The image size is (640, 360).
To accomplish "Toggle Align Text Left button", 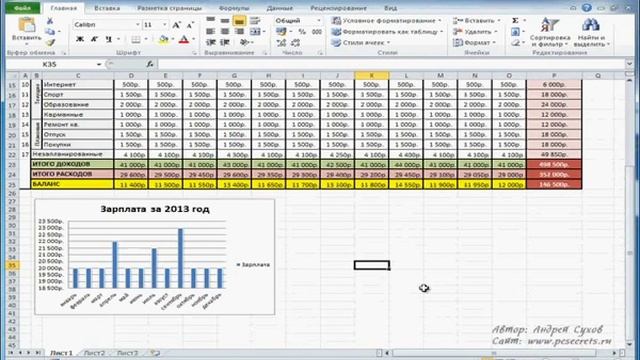I will tap(211, 31).
